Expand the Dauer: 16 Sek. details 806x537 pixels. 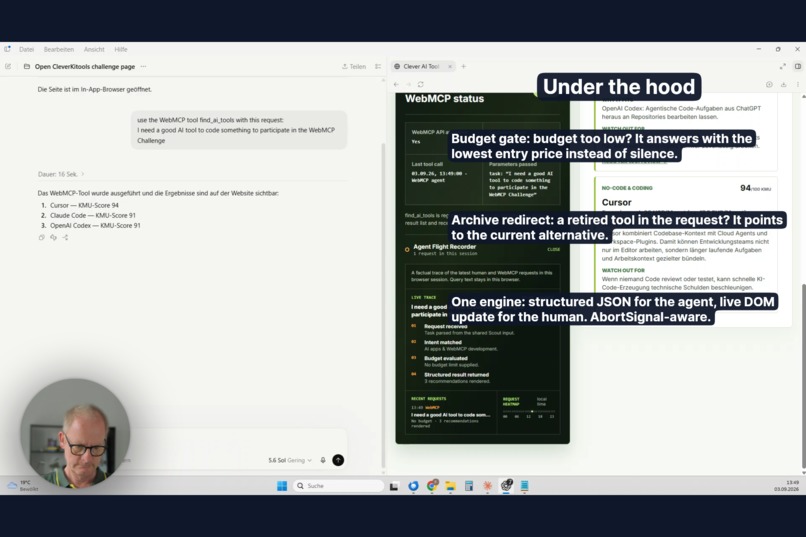61,174
